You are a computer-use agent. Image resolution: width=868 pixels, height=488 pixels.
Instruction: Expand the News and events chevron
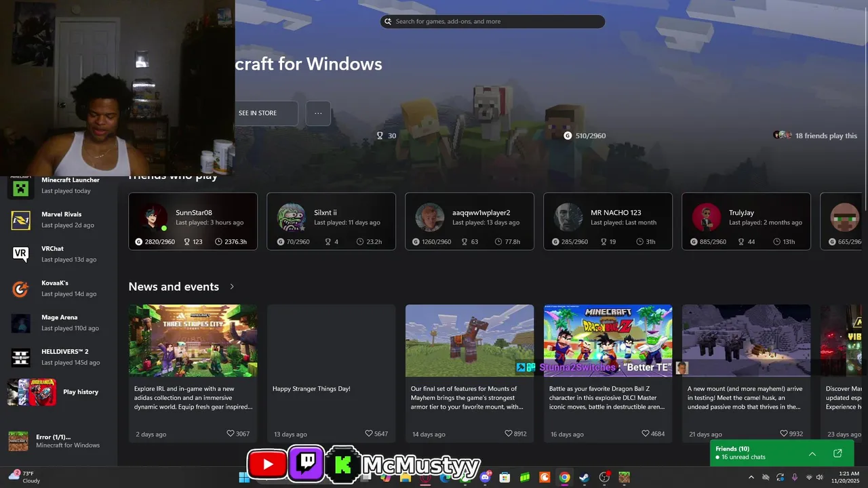coord(232,287)
